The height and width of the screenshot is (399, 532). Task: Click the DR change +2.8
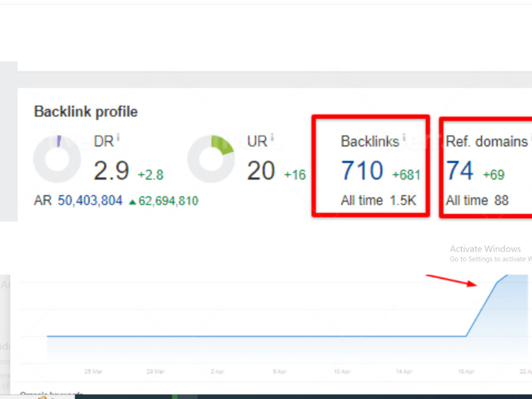click(151, 175)
